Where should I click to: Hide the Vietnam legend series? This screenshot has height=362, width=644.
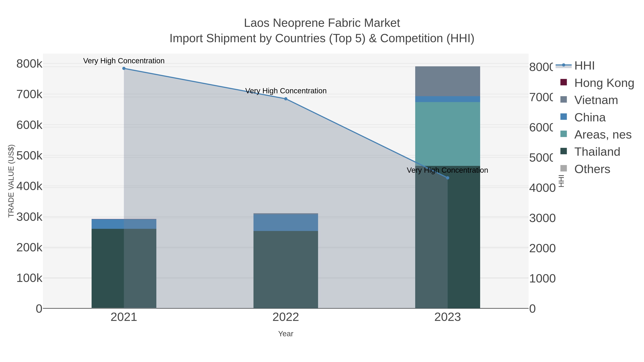click(x=589, y=100)
